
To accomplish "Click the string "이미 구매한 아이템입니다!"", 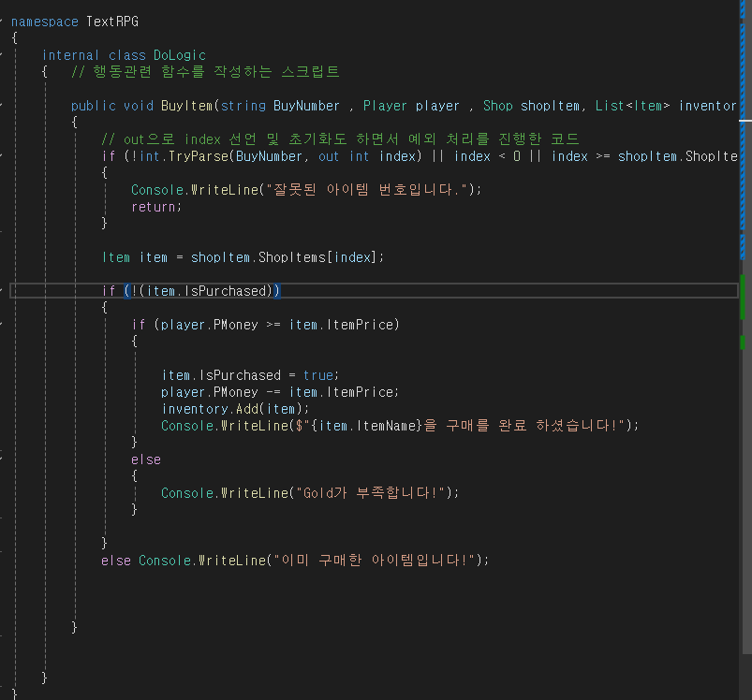I will [374, 561].
